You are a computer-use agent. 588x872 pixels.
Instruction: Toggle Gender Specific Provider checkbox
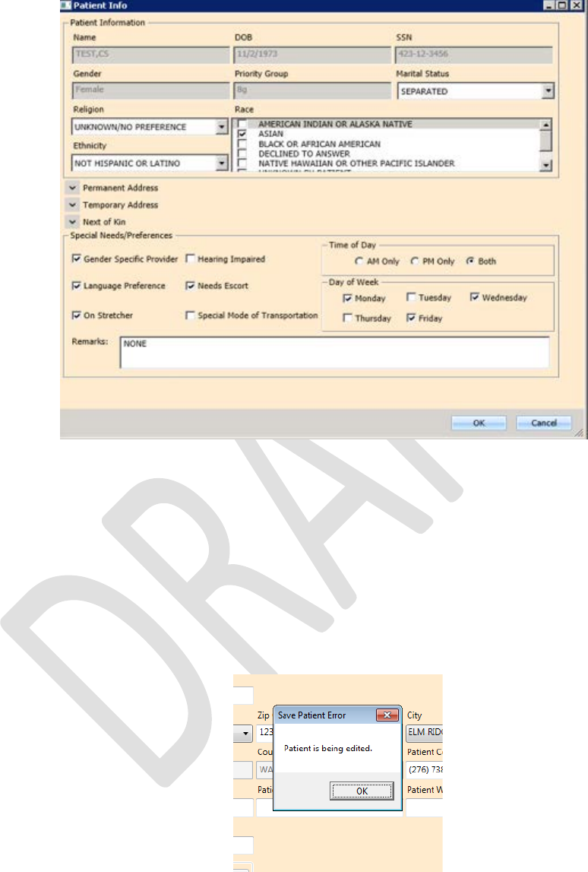pos(76,258)
